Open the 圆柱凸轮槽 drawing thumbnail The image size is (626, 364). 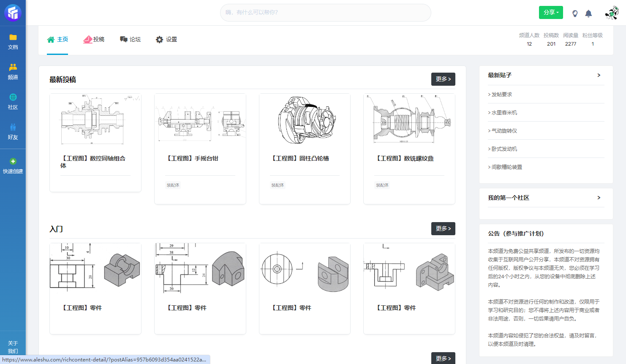305,120
